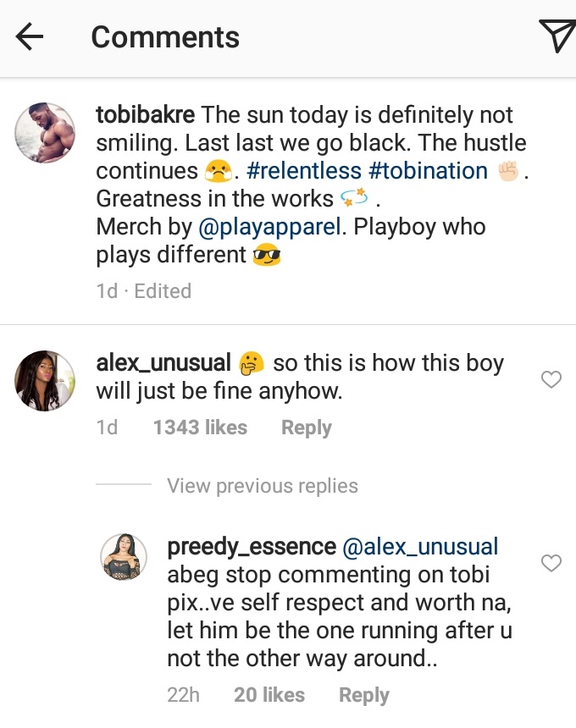Tap the alex_unusual username on comment
Image resolution: width=576 pixels, height=728 pixels.
pyautogui.click(x=163, y=364)
